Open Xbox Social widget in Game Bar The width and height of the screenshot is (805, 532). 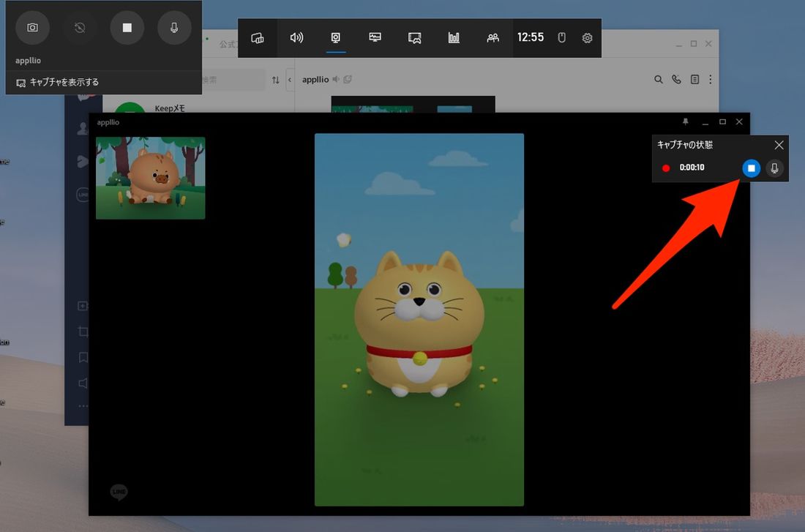tap(493, 38)
